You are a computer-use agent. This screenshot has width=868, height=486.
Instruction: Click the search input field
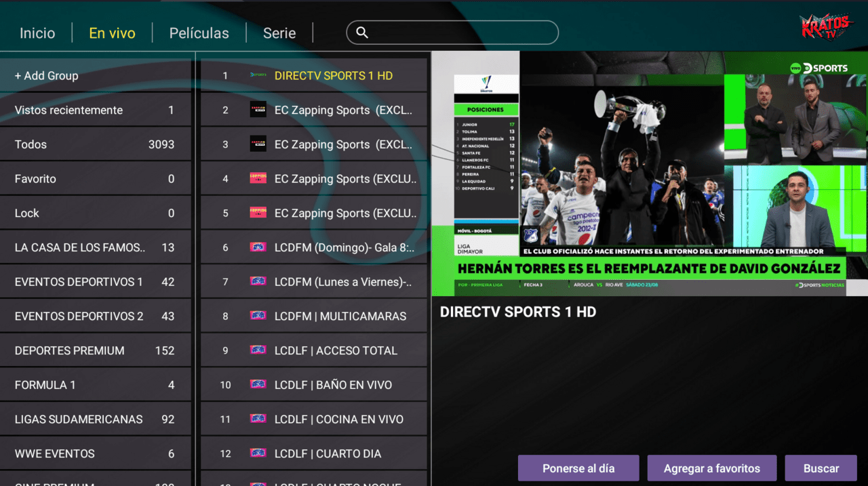point(452,33)
